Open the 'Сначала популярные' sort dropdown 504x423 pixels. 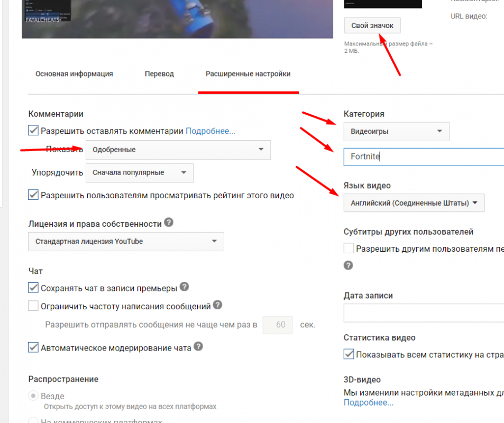tap(140, 173)
